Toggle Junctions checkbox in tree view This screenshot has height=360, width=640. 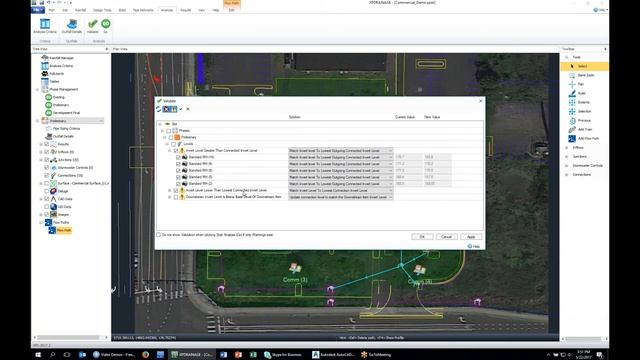(x=47, y=160)
